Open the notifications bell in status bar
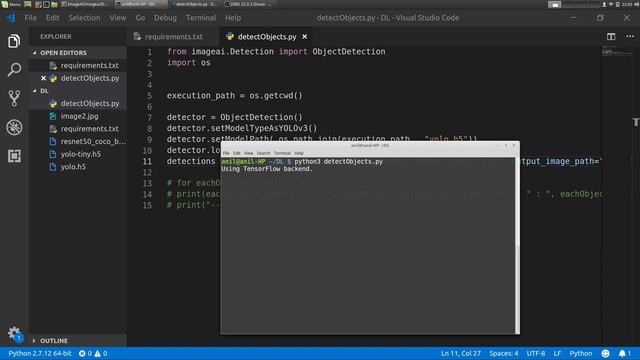This screenshot has height=360, width=640. click(x=624, y=353)
